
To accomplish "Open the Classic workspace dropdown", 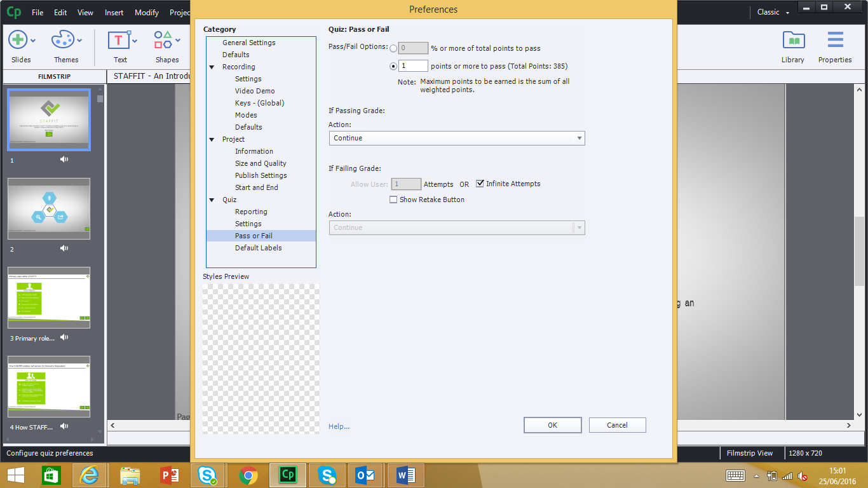I will point(774,12).
